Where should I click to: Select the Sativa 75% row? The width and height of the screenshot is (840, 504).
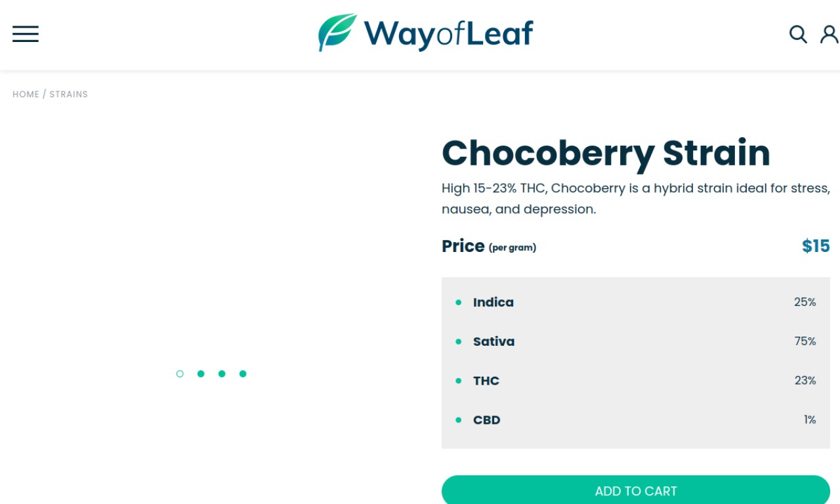coord(636,342)
